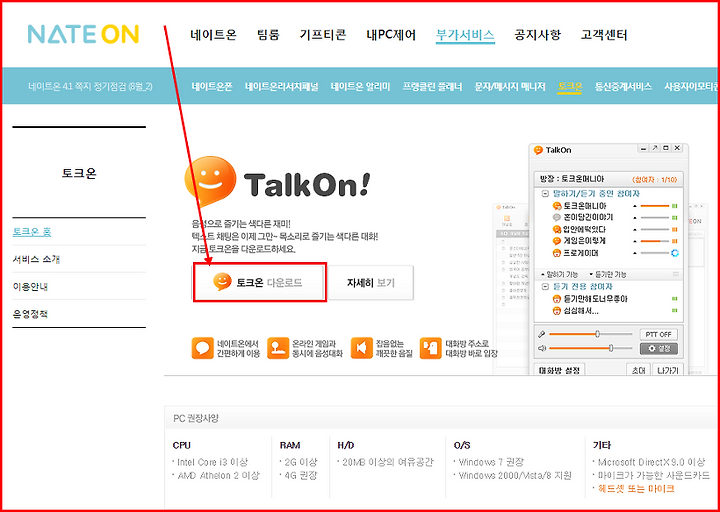Click the green status indicator for 토크온매니아
Image resolution: width=720 pixels, height=512 pixels.
click(675, 206)
